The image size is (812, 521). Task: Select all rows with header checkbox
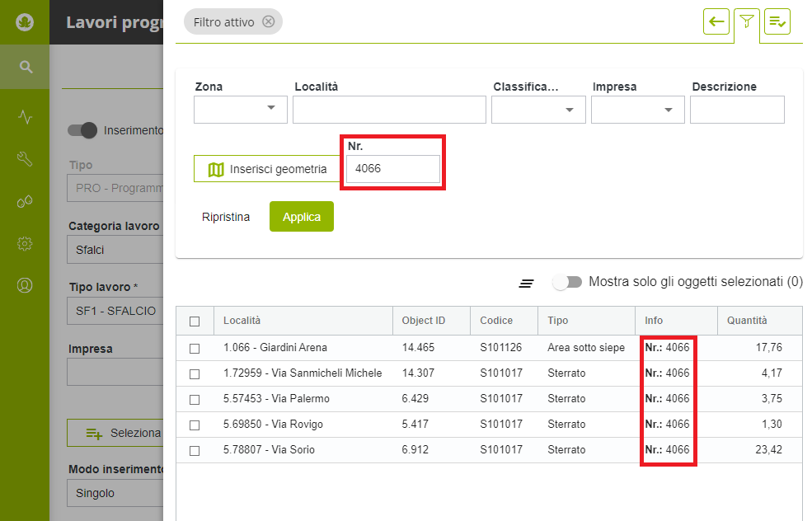(x=195, y=322)
